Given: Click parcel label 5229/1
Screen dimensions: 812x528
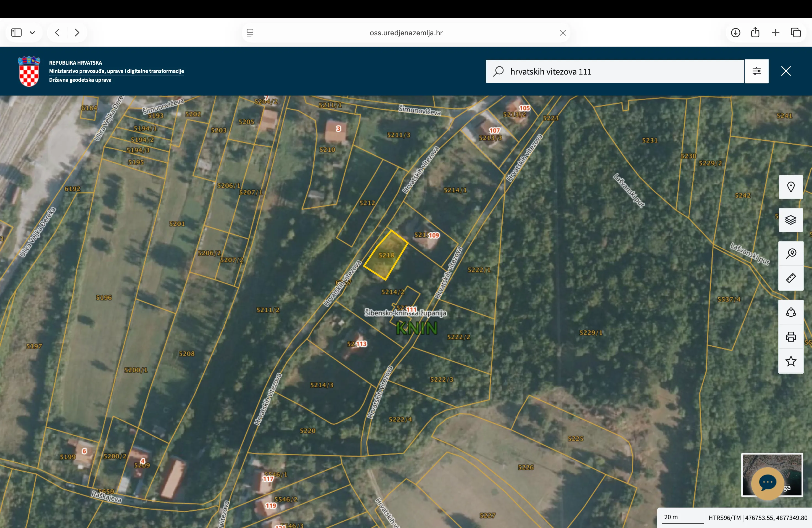Looking at the screenshot, I should point(591,332).
